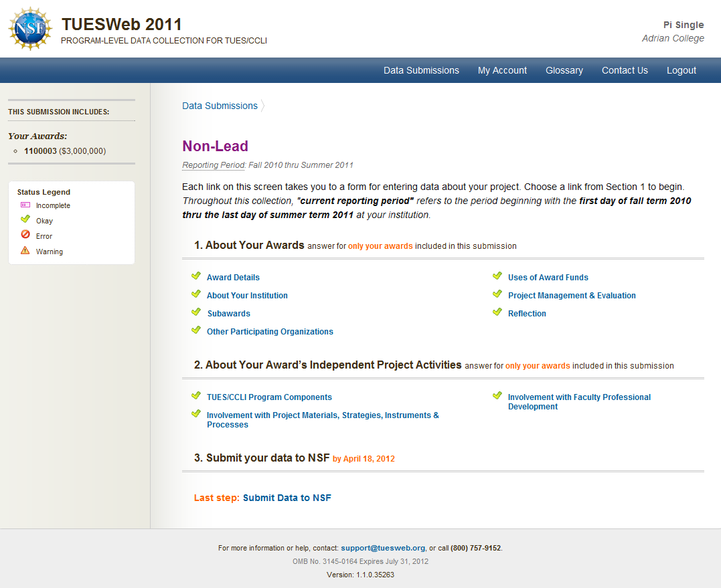721x588 pixels.
Task: Open Uses of Award Funds link
Action: (x=548, y=278)
